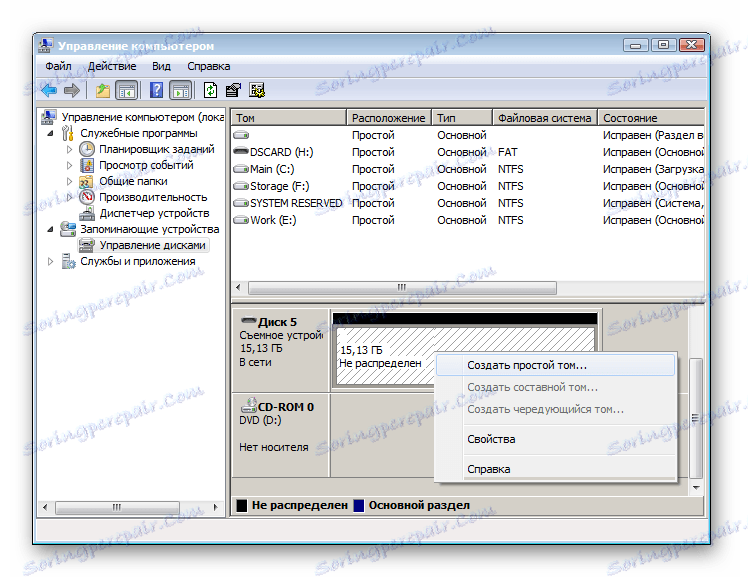The width and height of the screenshot is (748, 577).
Task: Click the Запоминающие устройства icon
Action: click(68, 229)
